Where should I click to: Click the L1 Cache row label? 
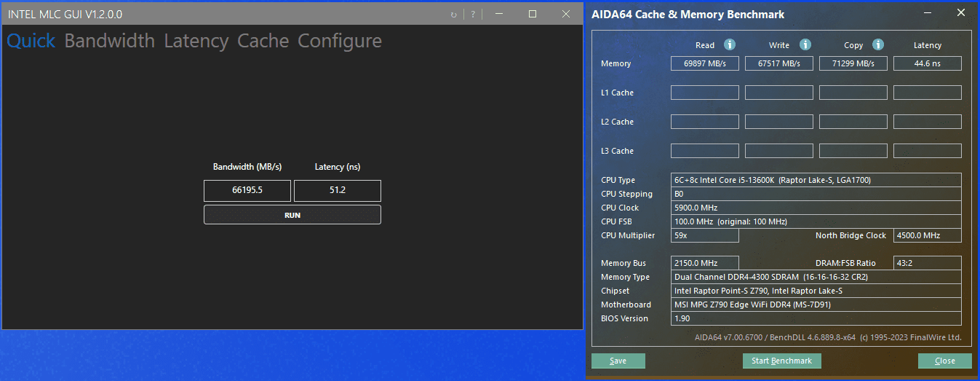point(617,93)
